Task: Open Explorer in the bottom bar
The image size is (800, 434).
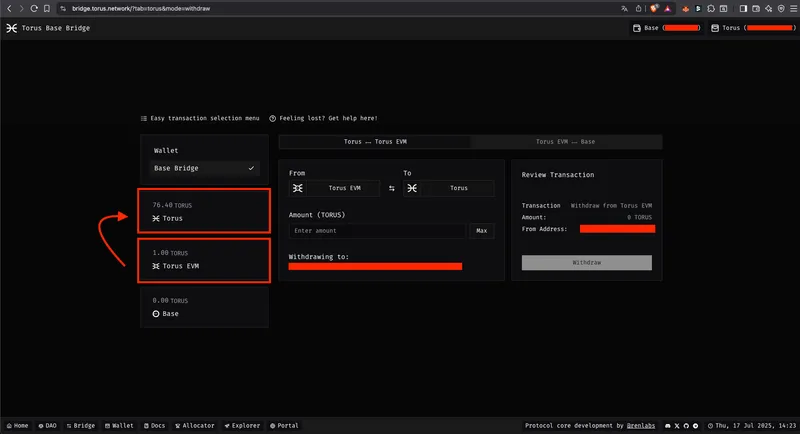Action: 241,425
